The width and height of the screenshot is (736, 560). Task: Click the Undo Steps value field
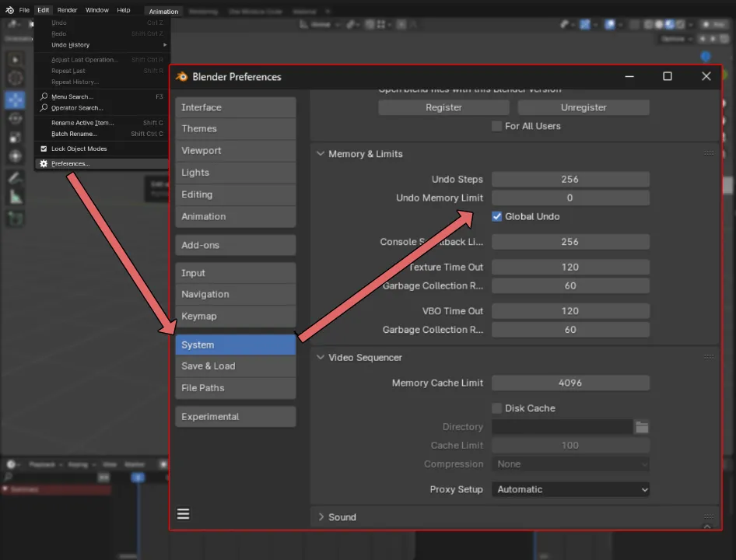click(x=570, y=180)
